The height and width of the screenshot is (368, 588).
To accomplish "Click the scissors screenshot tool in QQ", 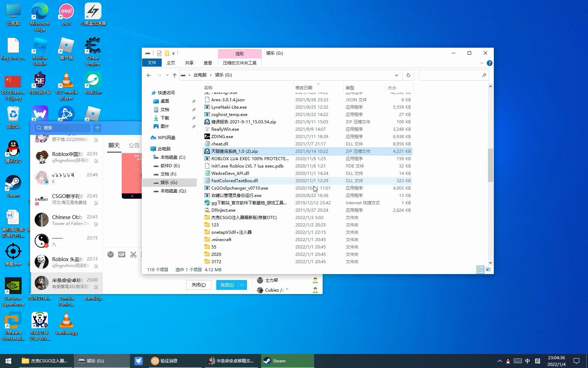I will (133, 254).
